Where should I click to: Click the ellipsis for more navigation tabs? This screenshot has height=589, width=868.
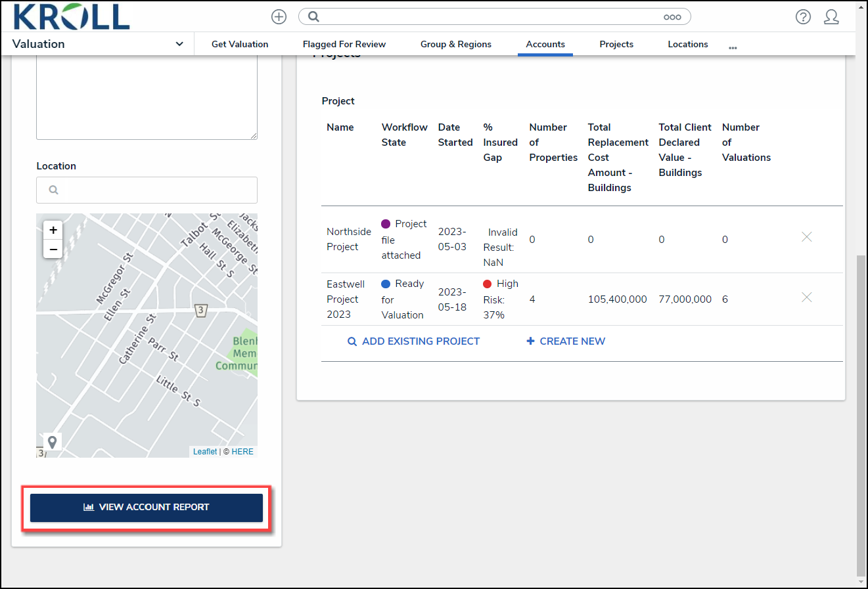(x=733, y=47)
